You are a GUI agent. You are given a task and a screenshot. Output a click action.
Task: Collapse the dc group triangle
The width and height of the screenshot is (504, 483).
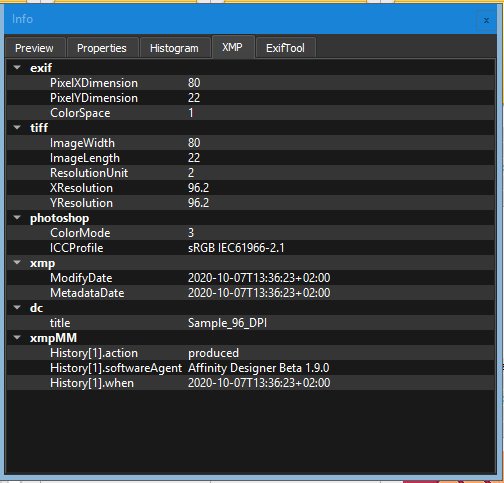click(x=17, y=308)
